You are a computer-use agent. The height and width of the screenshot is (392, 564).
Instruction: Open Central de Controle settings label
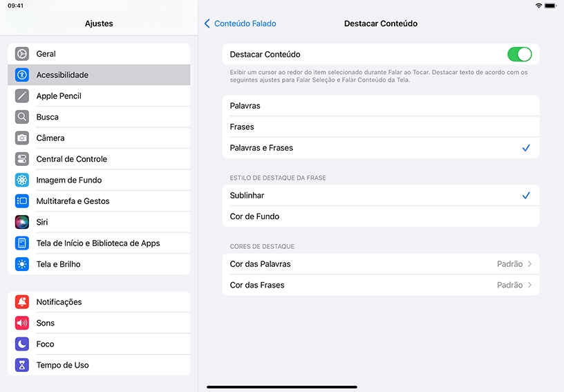(x=72, y=159)
